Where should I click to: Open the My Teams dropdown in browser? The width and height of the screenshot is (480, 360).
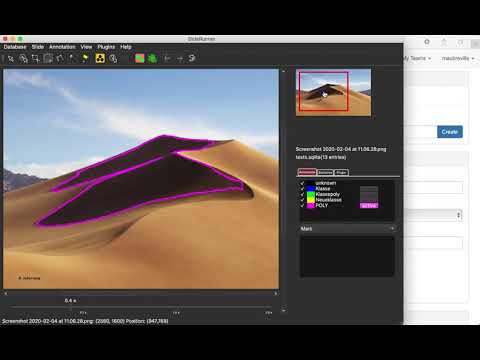click(x=417, y=58)
